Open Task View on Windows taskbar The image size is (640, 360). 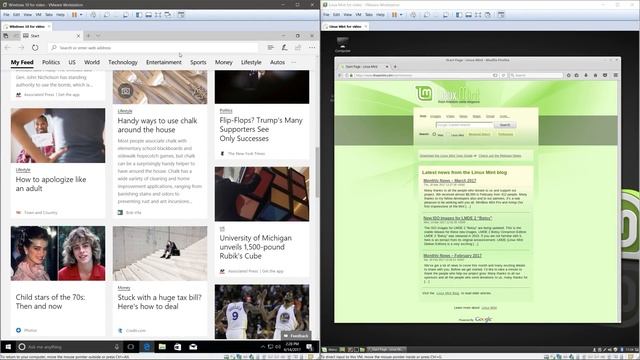131,347
